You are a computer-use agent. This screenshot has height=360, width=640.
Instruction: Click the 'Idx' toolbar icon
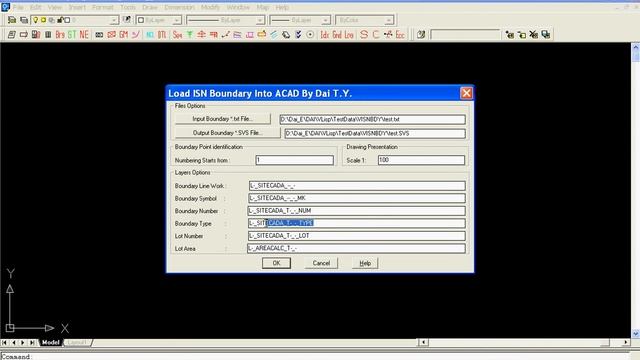(324, 35)
